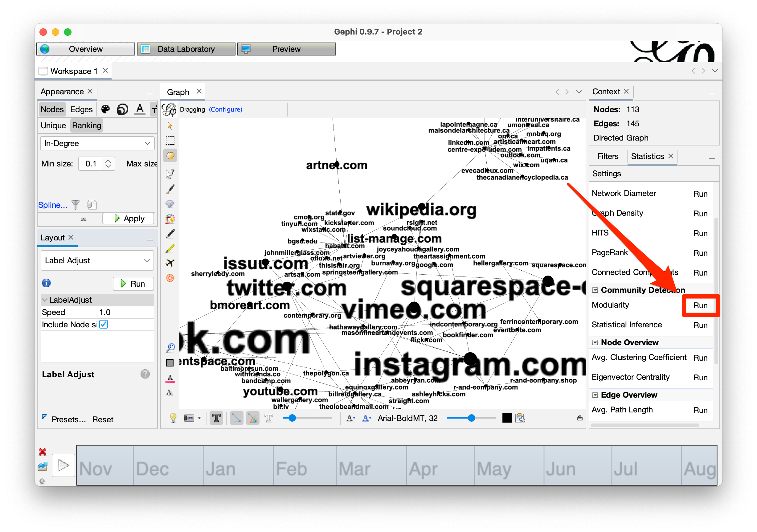Take a screenshot with the camera icon

pyautogui.click(x=189, y=418)
